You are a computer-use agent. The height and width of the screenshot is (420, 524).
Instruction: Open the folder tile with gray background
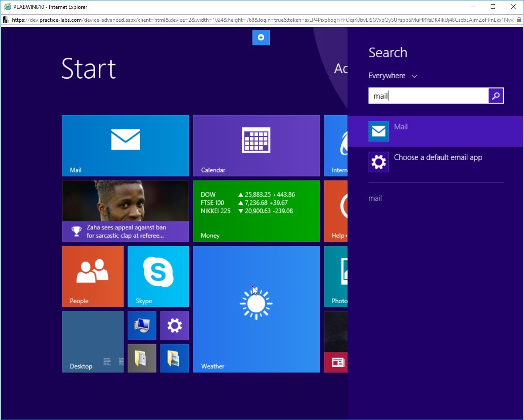(142, 358)
